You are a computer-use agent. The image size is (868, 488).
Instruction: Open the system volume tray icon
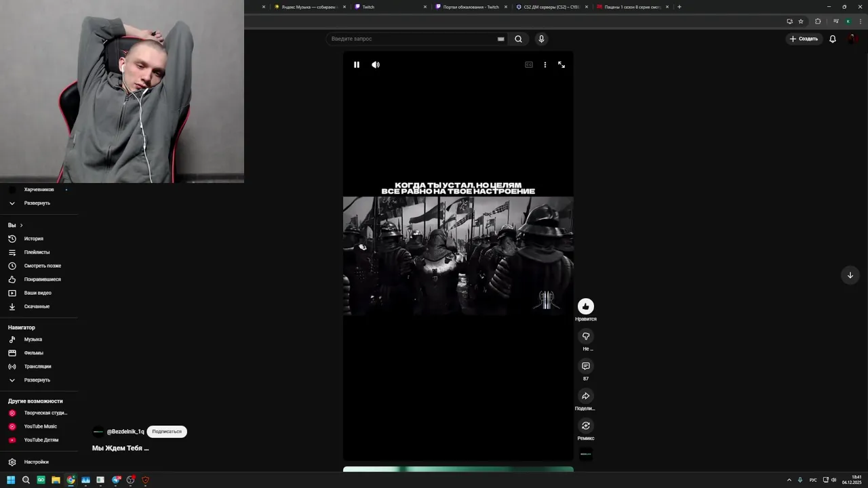click(833, 480)
